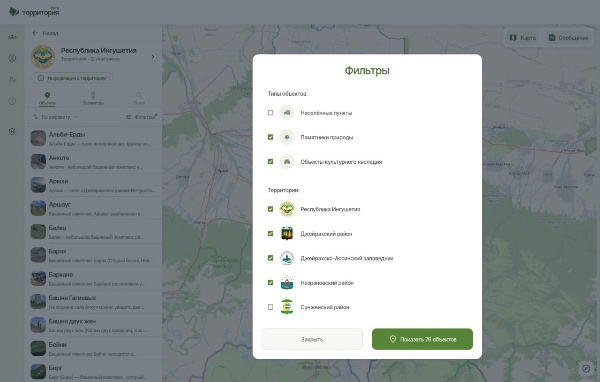Image resolution: width=600 pixels, height=382 pixels.
Task: Select the Башни Гапиевых list entry
Action: pyautogui.click(x=93, y=302)
